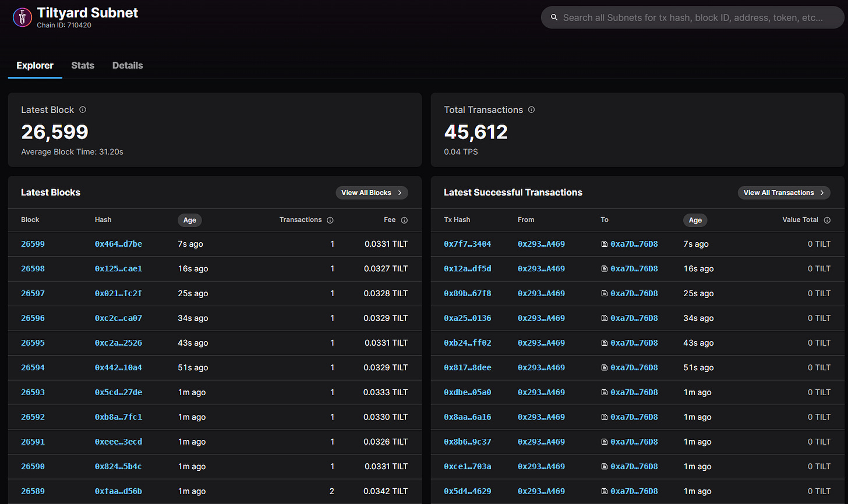Open block 26589

click(x=33, y=491)
